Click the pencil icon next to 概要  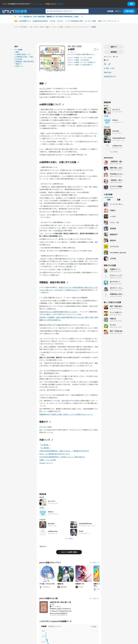[x=46, y=84]
